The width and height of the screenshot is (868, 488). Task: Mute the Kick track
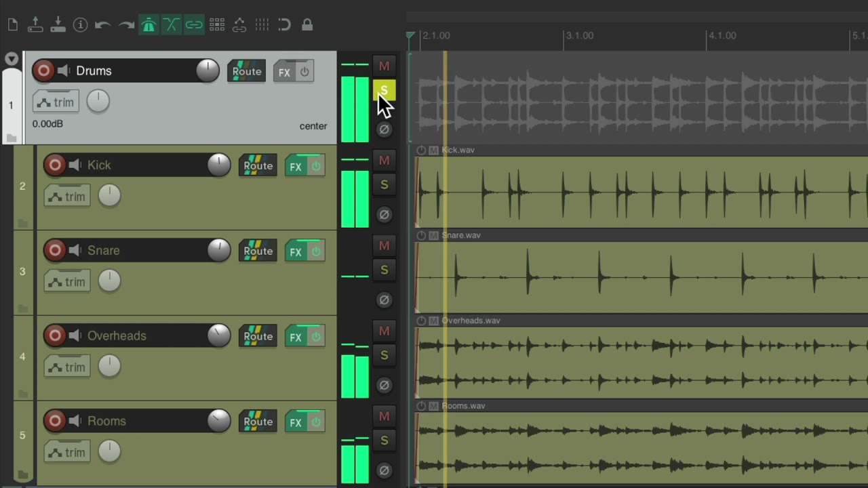[384, 161]
